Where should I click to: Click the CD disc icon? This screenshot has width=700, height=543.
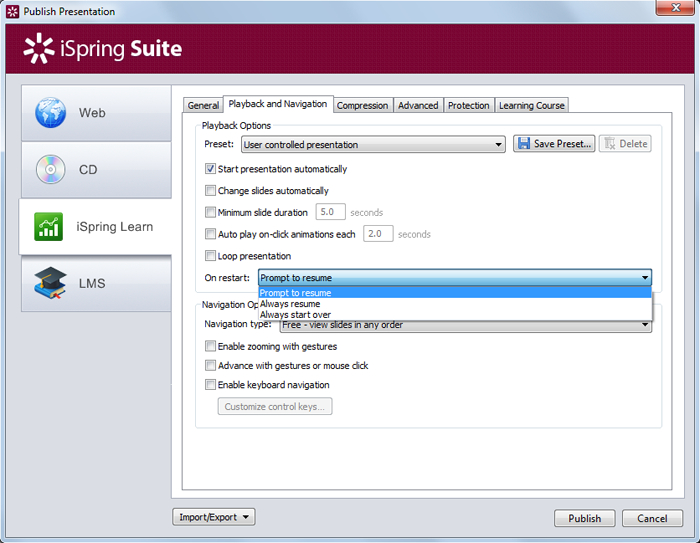point(50,169)
